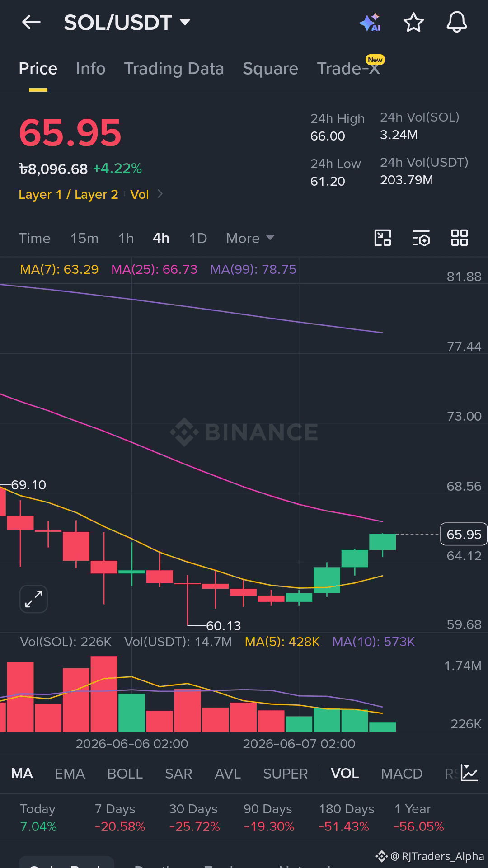Expand chart to fullscreen with arrows icon
Screen dimensions: 488x868
(33, 599)
